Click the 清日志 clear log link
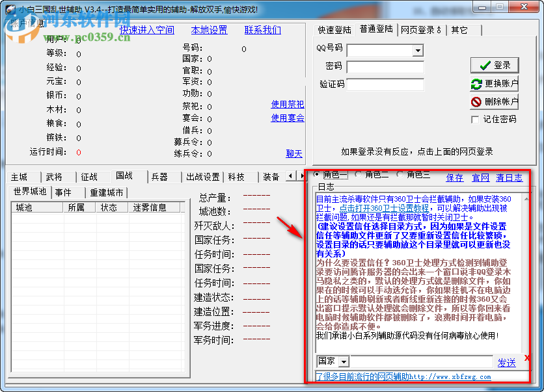This screenshot has width=544, height=392. (510, 178)
